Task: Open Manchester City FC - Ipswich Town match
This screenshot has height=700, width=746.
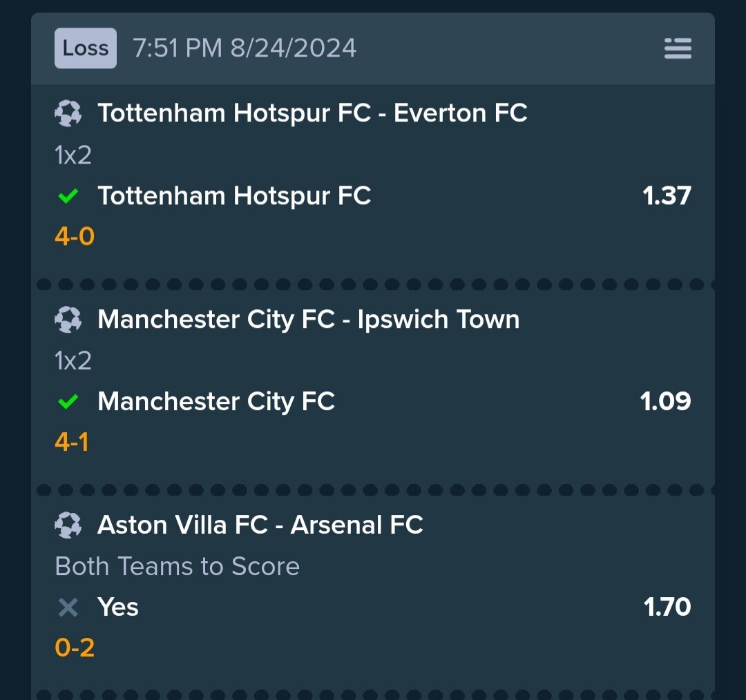Action: 308,319
